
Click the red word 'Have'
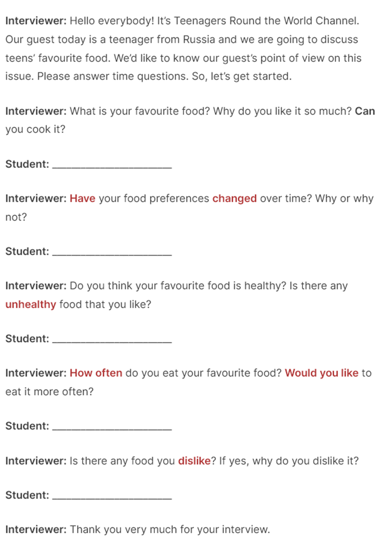tap(83, 198)
